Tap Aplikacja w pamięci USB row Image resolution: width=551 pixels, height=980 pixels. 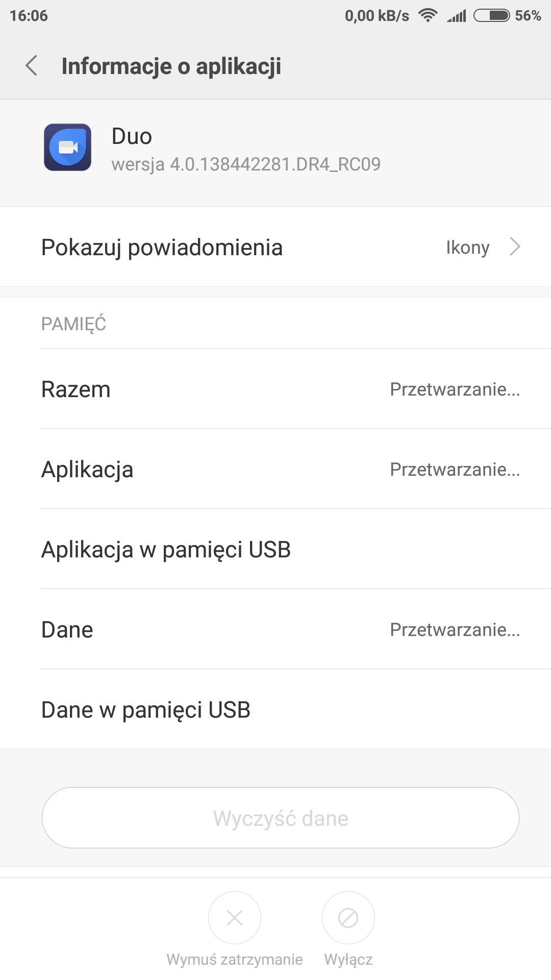275,550
